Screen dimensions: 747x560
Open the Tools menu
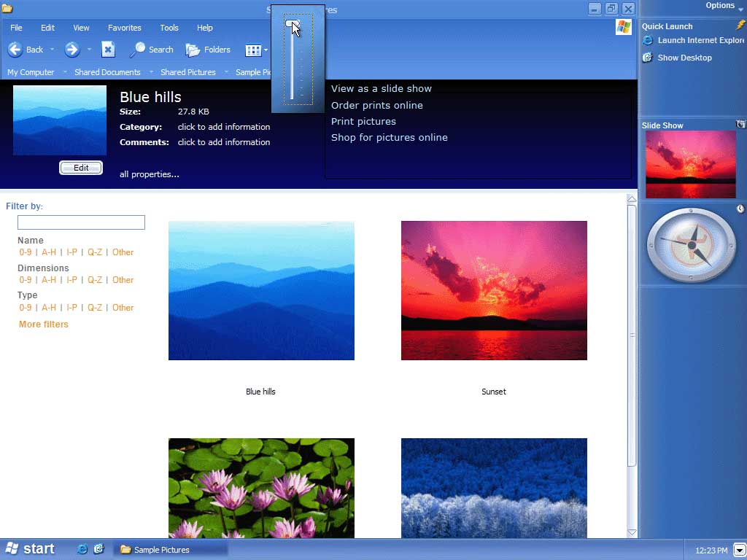click(x=169, y=28)
